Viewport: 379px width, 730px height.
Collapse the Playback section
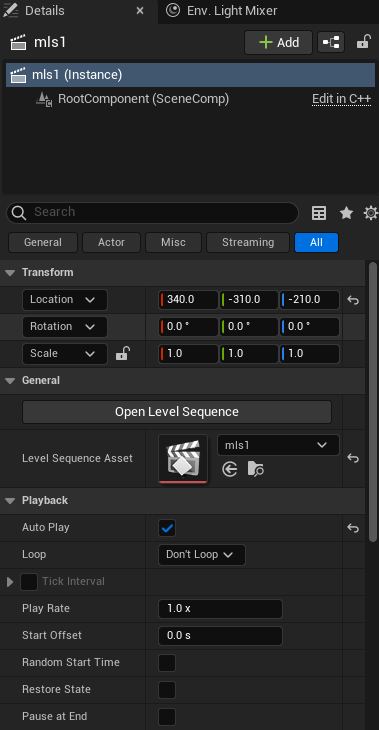point(10,501)
